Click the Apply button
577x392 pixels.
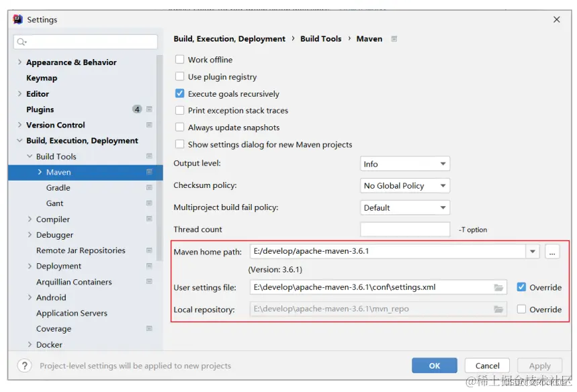click(x=540, y=366)
